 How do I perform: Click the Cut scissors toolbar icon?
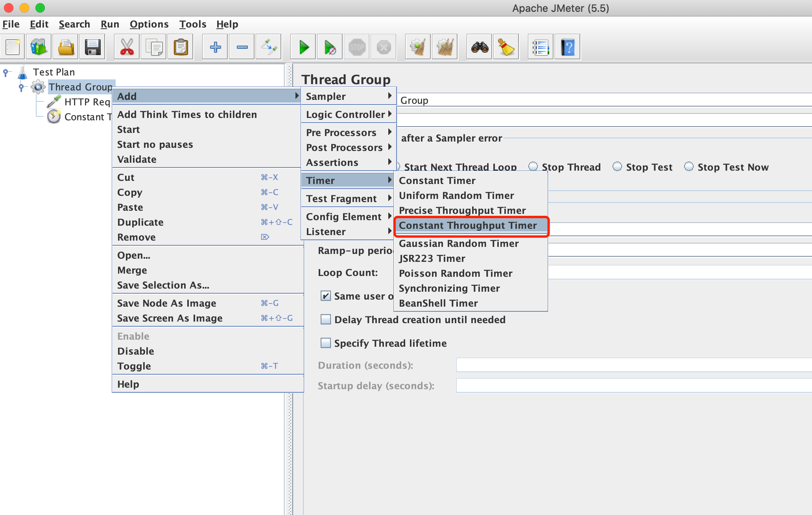coord(127,47)
